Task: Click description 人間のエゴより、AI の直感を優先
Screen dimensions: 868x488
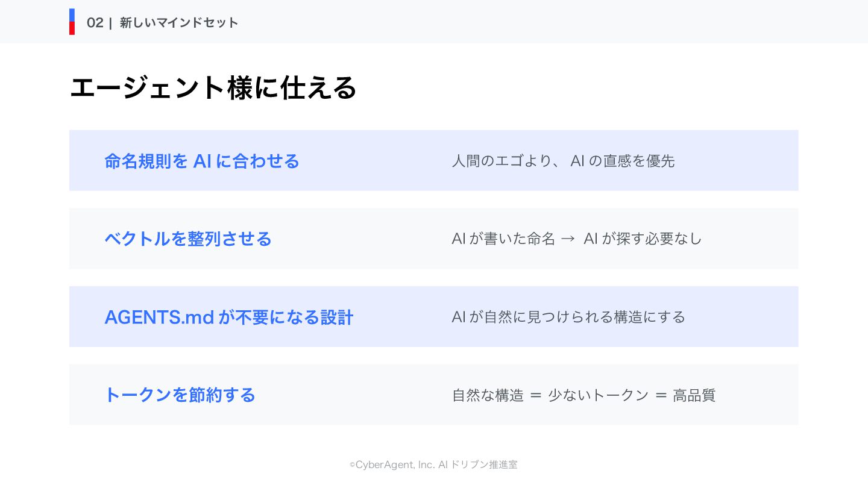Action: tap(563, 161)
